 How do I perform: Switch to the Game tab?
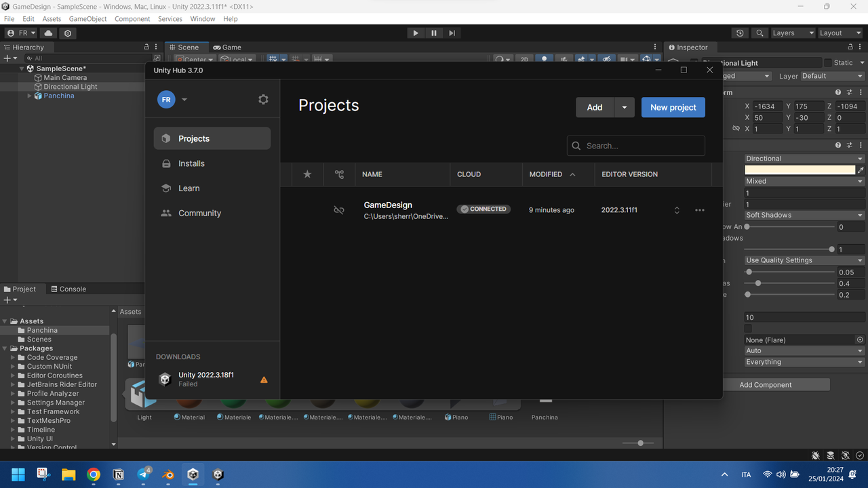pos(227,47)
